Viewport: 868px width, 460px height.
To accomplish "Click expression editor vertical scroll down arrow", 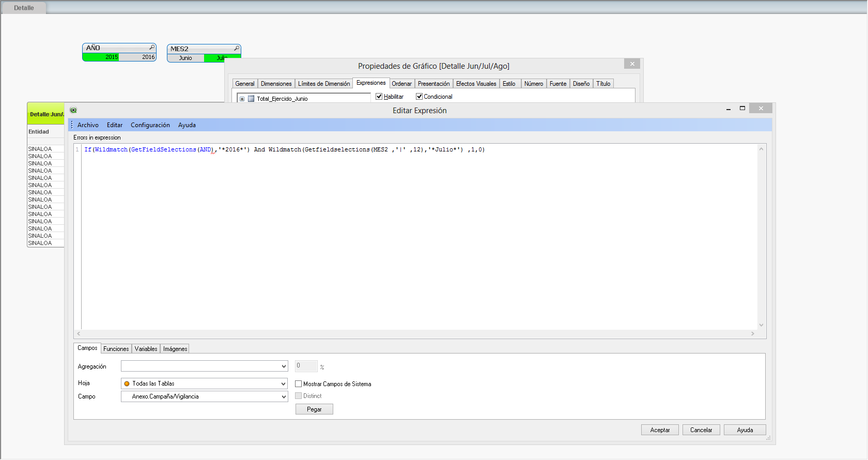I will (761, 325).
